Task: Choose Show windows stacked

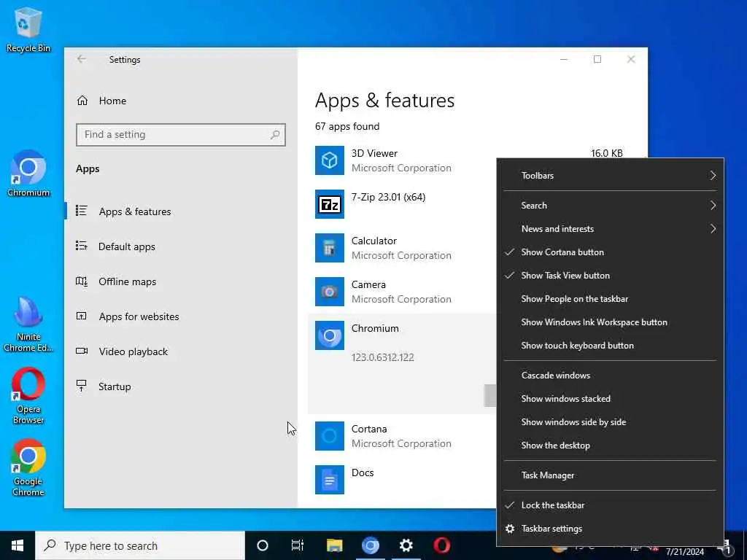Action: point(610,399)
